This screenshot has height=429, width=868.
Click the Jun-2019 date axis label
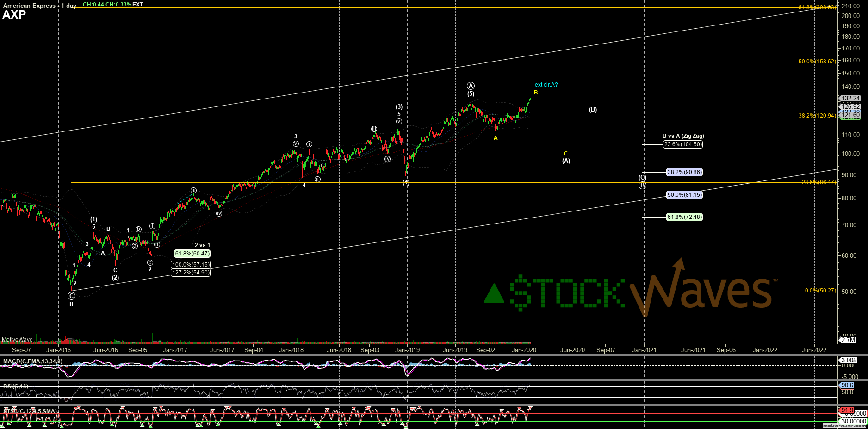coord(455,350)
